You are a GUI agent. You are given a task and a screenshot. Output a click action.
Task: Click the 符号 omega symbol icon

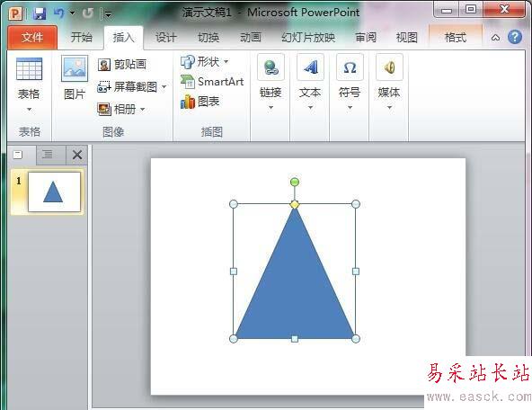pyautogui.click(x=350, y=67)
